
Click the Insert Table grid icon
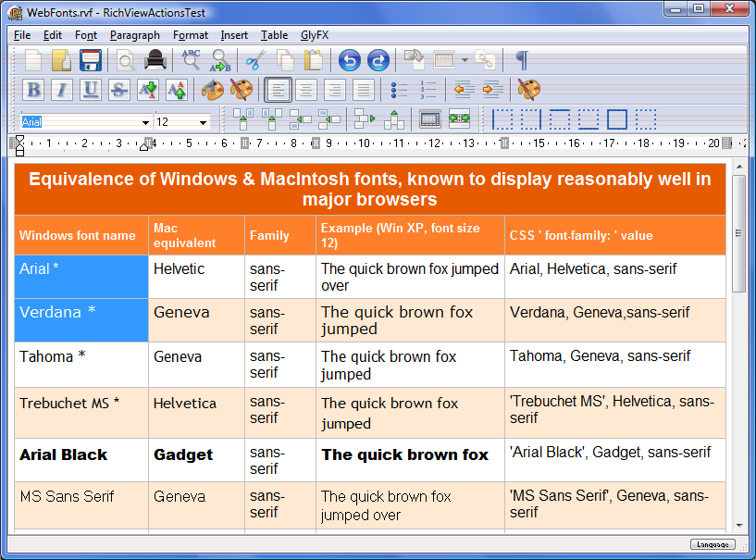coord(444,60)
